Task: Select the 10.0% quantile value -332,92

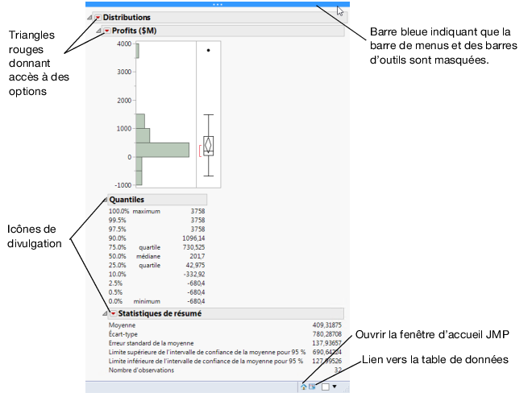Action: tap(194, 275)
